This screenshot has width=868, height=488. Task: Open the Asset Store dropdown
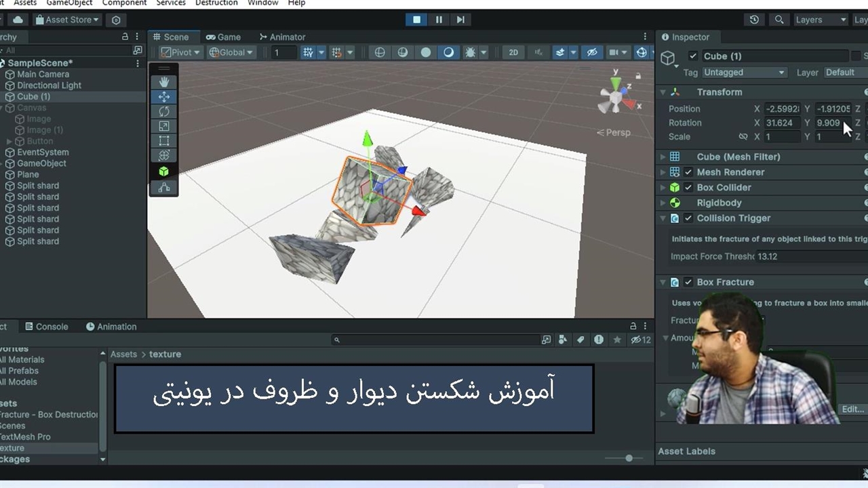(x=66, y=20)
